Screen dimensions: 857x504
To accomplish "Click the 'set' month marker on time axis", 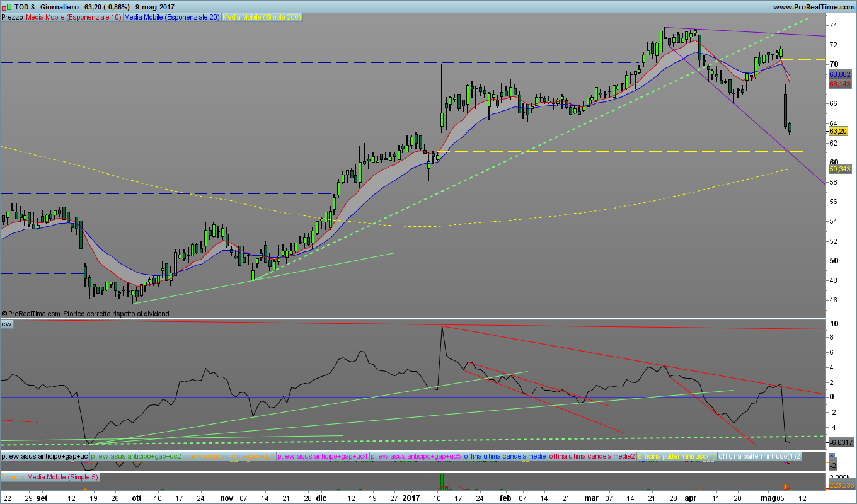I will 42,498.
